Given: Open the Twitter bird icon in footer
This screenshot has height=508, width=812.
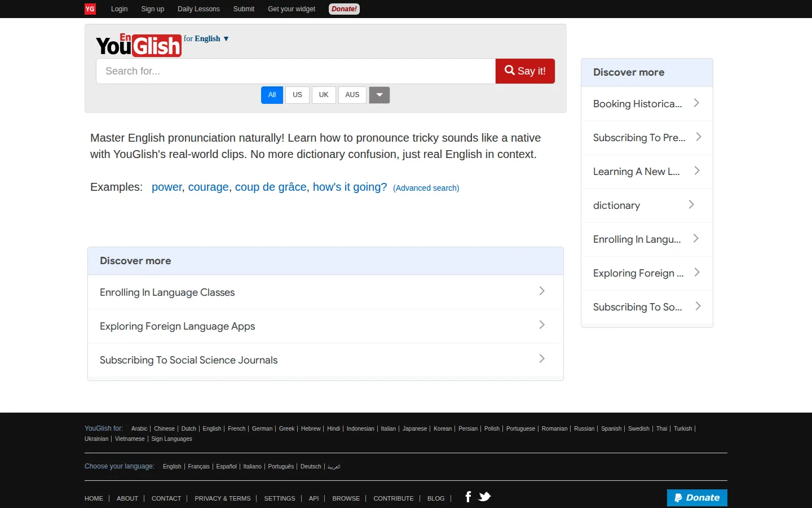Looking at the screenshot, I should (484, 497).
